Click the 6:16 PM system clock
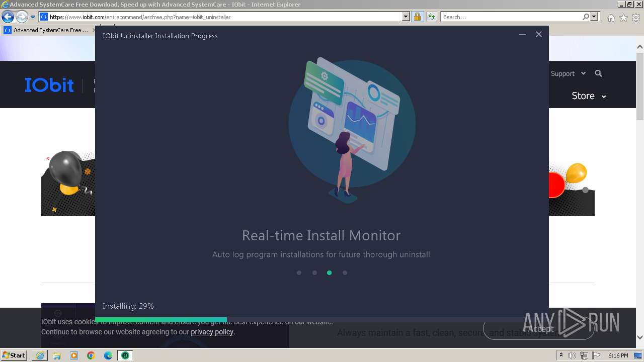This screenshot has height=362, width=644. point(618,355)
